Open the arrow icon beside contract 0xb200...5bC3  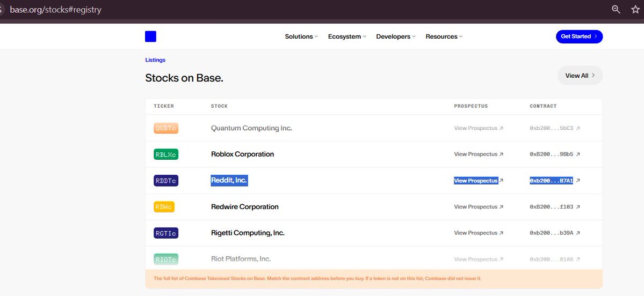578,128
